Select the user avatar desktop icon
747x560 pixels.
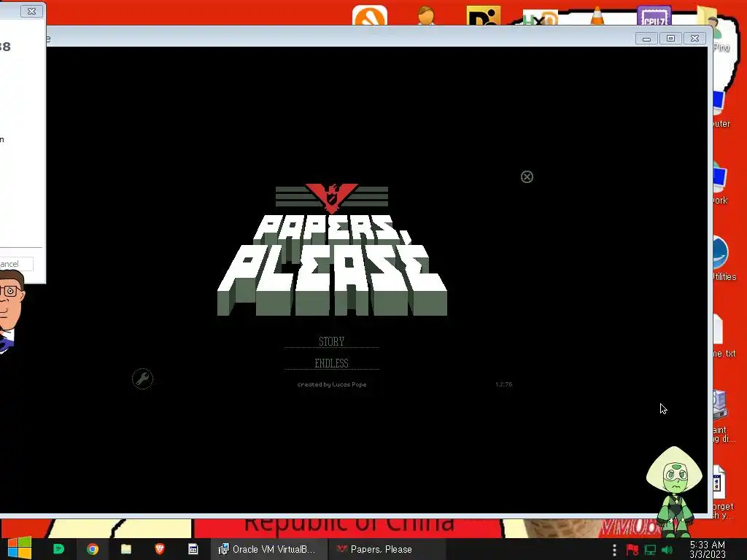(x=426, y=16)
